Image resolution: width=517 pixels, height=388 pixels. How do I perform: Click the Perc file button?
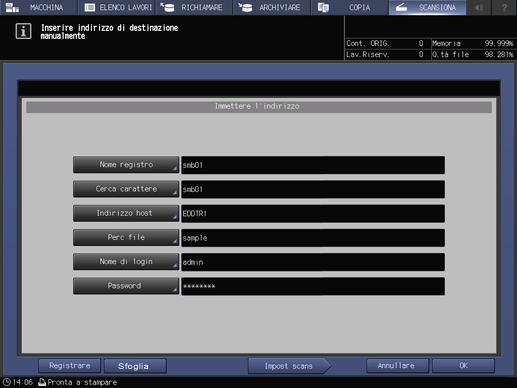point(126,237)
